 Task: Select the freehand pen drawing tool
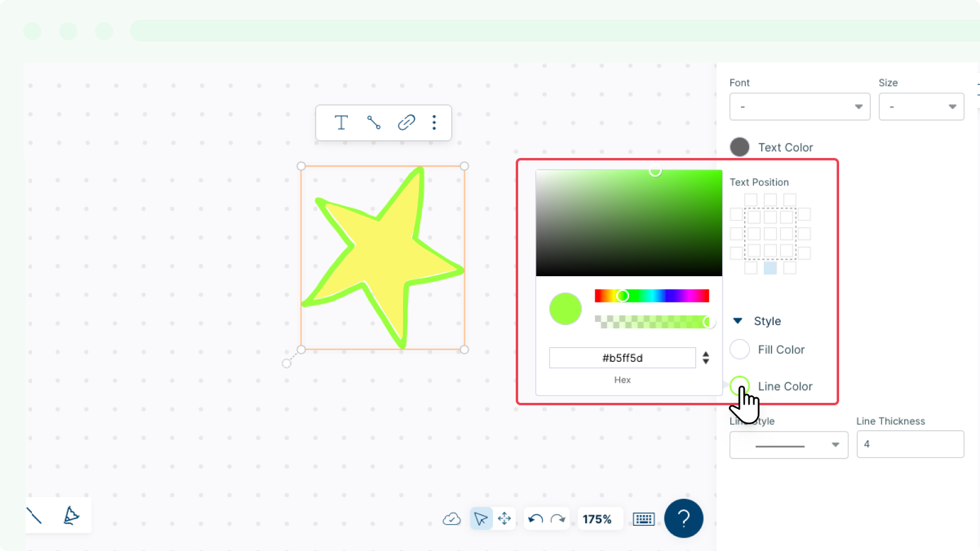(71, 515)
